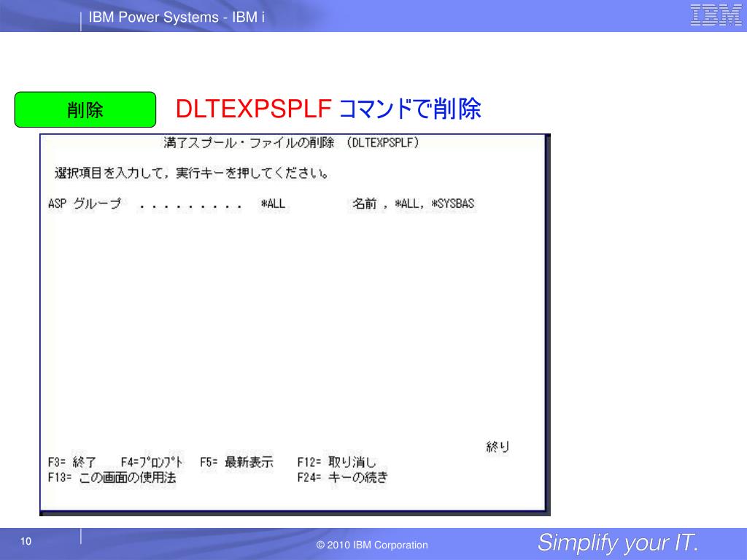The height and width of the screenshot is (560, 747).
Task: Click the blue コマンドで削除 heading text
Action: tap(410, 109)
